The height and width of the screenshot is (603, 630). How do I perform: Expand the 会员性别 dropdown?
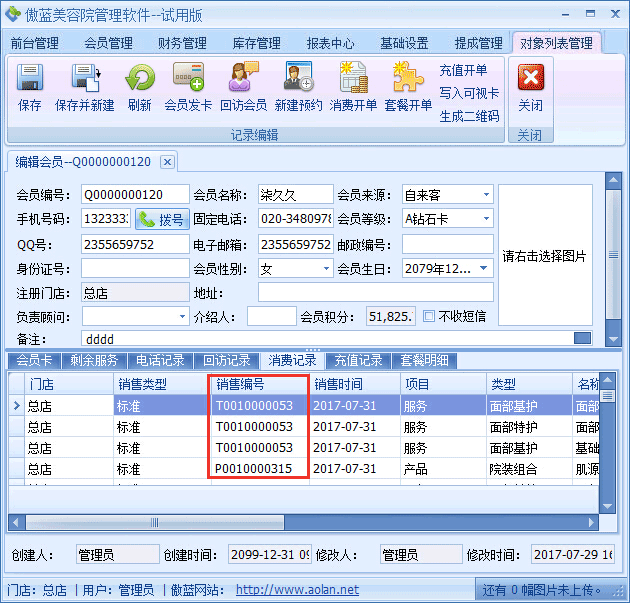click(326, 268)
